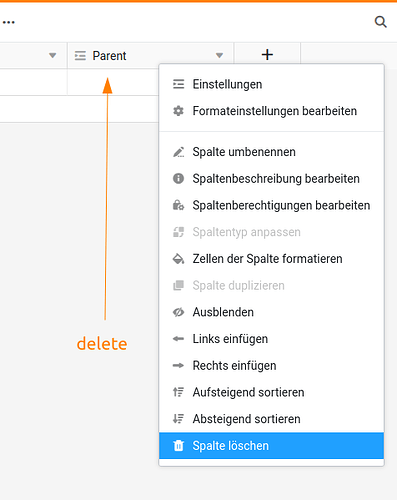Open the three-dots more options menu
The height and width of the screenshot is (500, 397).
(x=9, y=23)
